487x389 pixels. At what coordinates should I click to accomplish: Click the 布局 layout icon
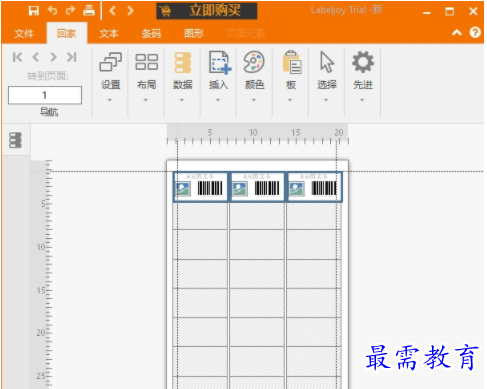pos(147,62)
